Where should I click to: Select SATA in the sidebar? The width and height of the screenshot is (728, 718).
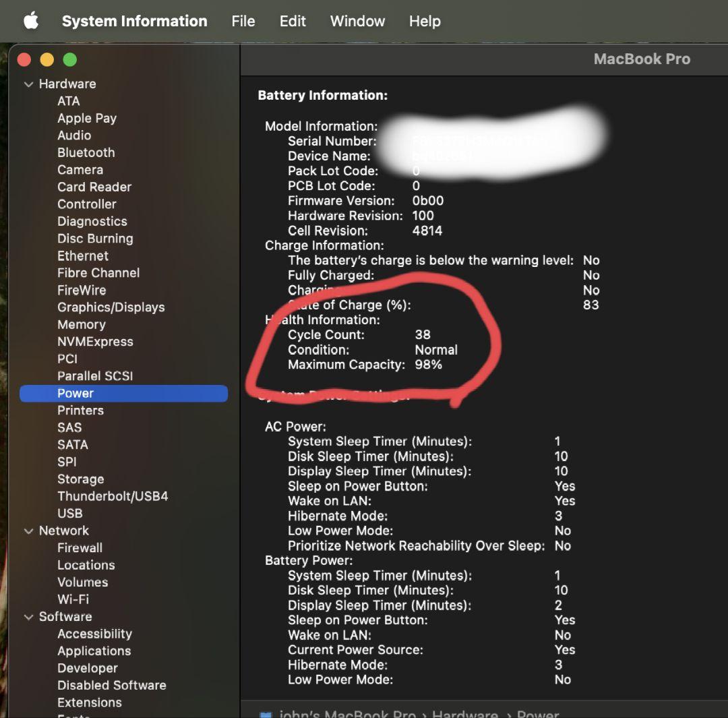[x=73, y=445]
